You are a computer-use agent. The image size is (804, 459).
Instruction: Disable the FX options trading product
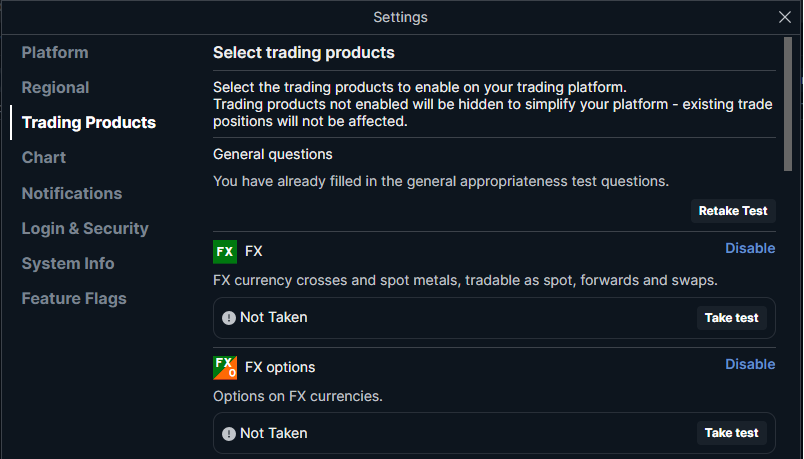(750, 364)
